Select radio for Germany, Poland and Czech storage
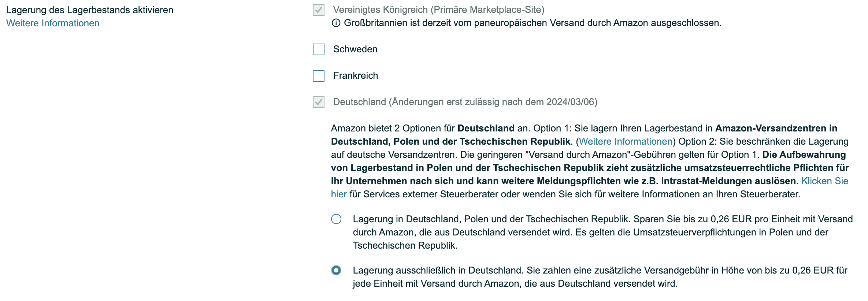Screen dimensions: 868x301 (x=336, y=219)
